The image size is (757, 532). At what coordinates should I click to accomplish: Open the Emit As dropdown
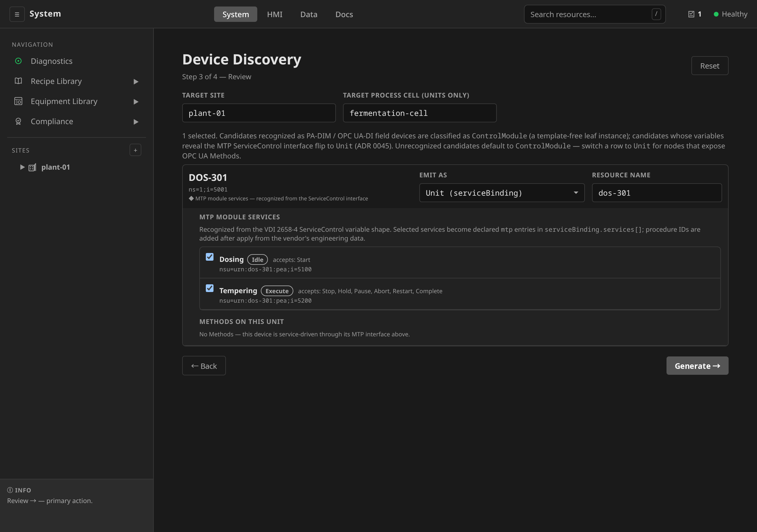pos(502,193)
